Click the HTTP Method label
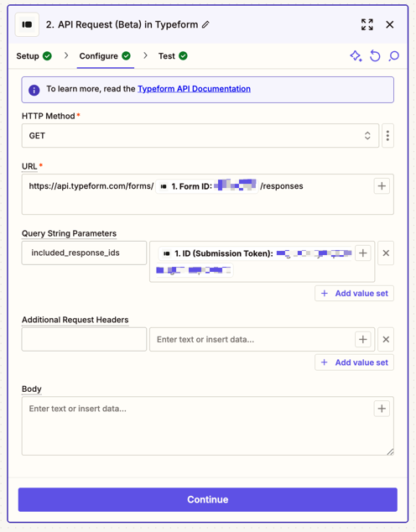 pyautogui.click(x=48, y=116)
